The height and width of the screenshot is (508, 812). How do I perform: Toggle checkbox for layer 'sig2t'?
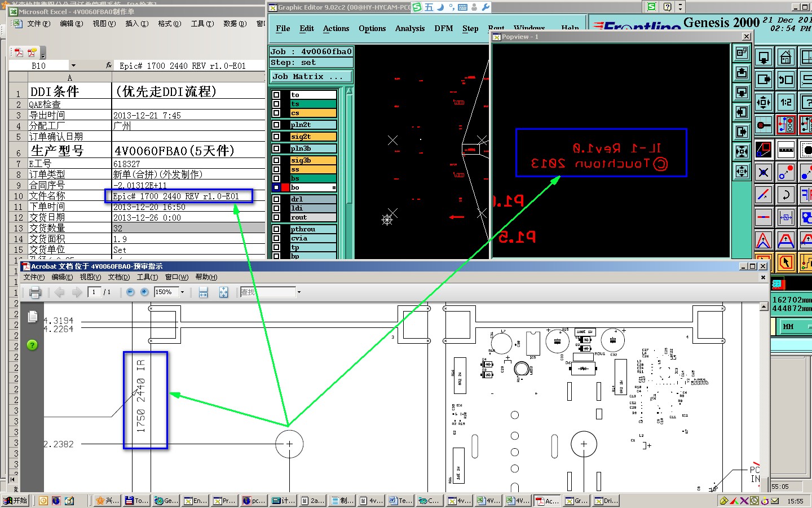(276, 137)
